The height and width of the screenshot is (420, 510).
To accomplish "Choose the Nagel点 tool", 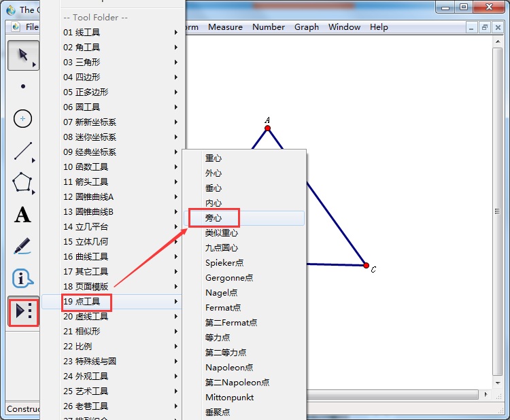I will pyautogui.click(x=244, y=292).
